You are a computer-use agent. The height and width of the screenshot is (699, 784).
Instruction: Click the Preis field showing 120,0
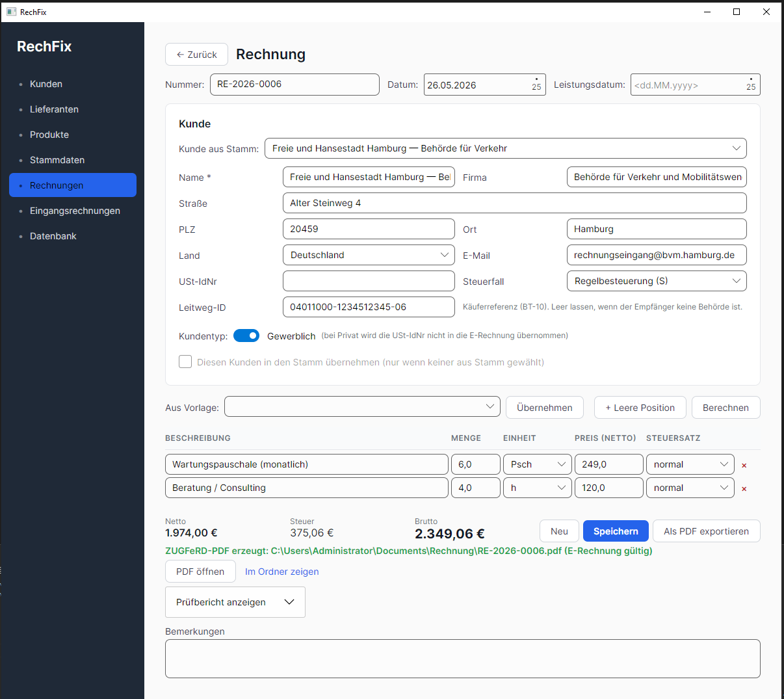point(609,488)
